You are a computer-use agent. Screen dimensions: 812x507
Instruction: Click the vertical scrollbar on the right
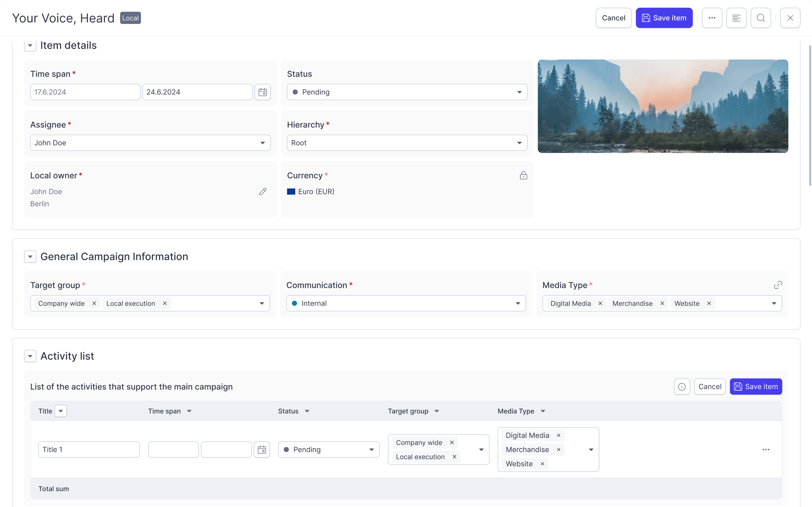tap(810, 116)
